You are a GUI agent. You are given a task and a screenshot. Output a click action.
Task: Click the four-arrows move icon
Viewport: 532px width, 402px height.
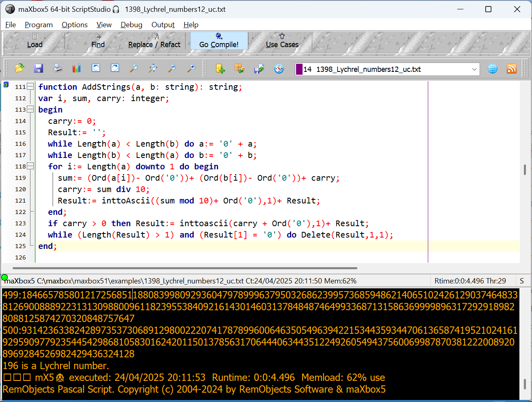pos(153,68)
